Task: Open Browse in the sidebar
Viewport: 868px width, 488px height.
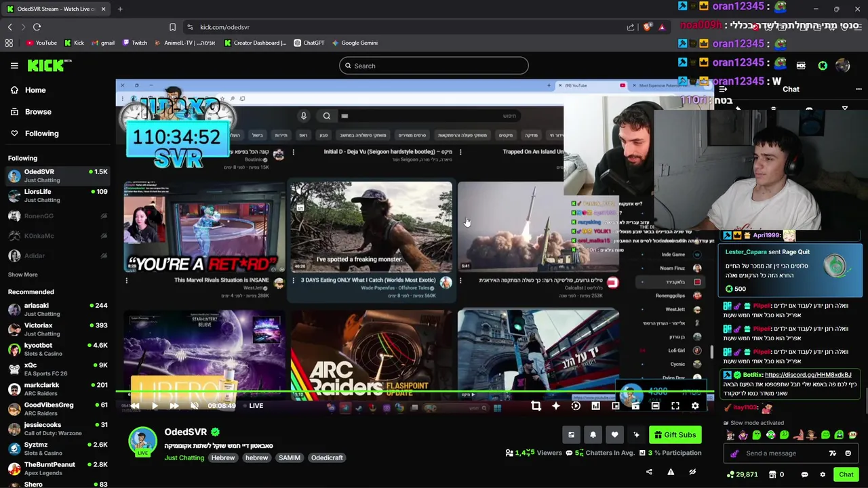Action: tap(38, 112)
